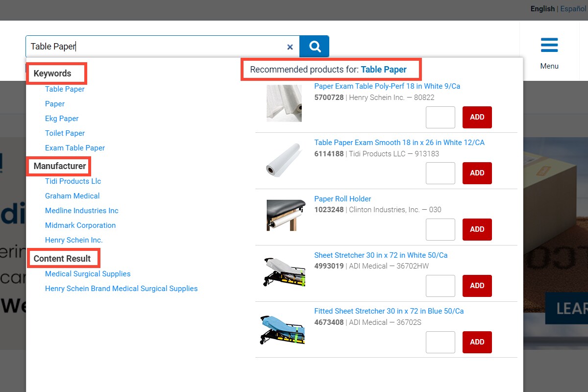Viewport: 588px width, 392px height.
Task: Click the Table Paper Exam Smooth roll image
Action: tap(284, 160)
